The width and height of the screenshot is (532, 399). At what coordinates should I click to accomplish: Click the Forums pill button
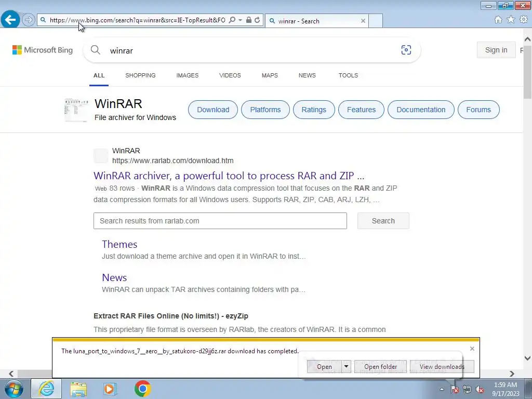pos(478,110)
